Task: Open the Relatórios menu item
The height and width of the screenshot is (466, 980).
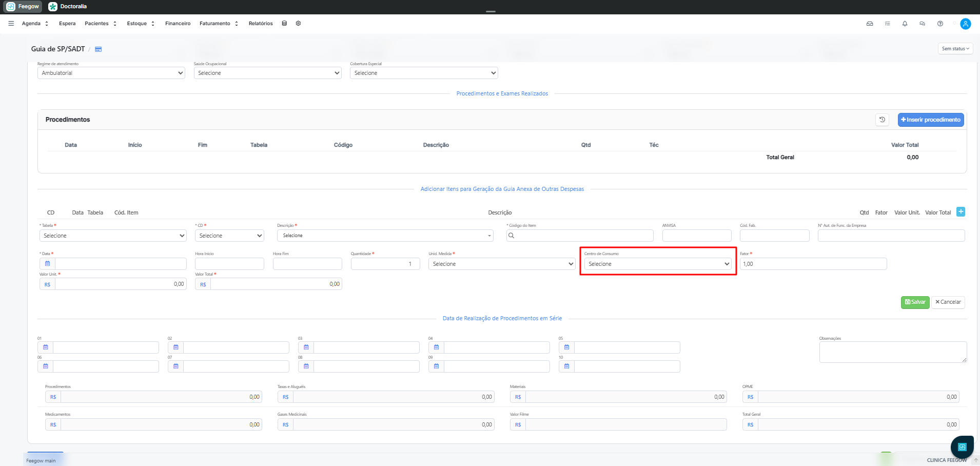Action: point(261,24)
